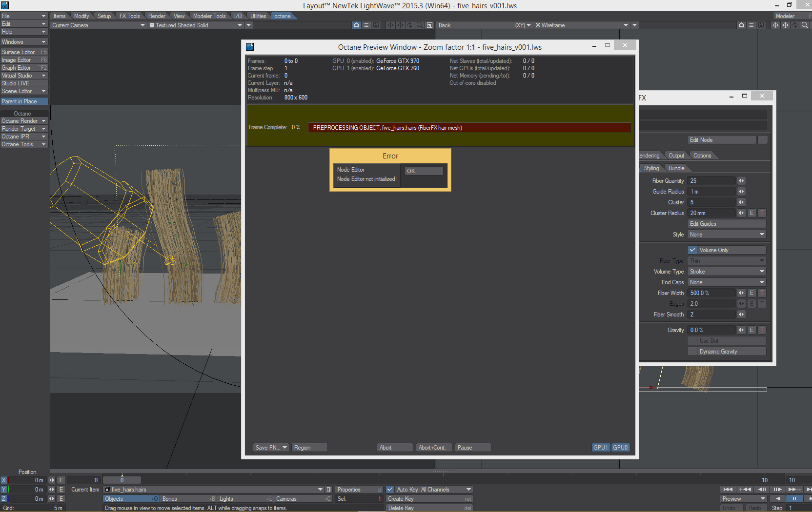Click the left viewport center-view crosshair icon
Viewport: 812px width, 512px height.
coord(390,25)
